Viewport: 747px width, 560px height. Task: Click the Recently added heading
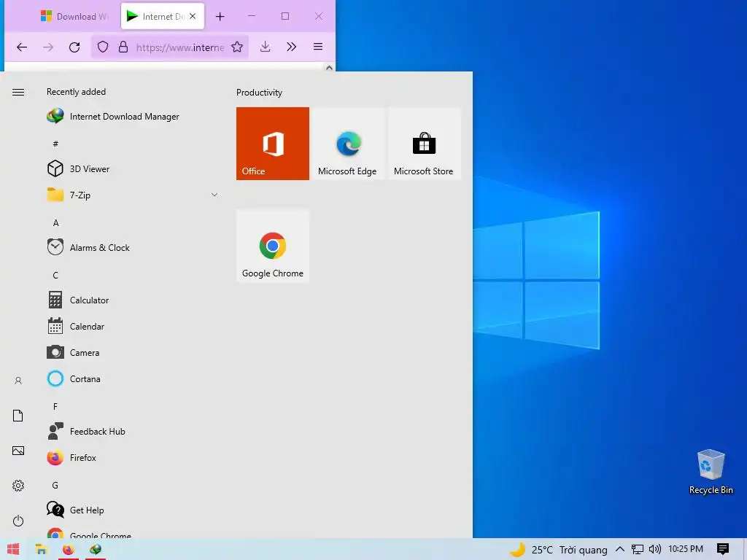click(x=76, y=92)
